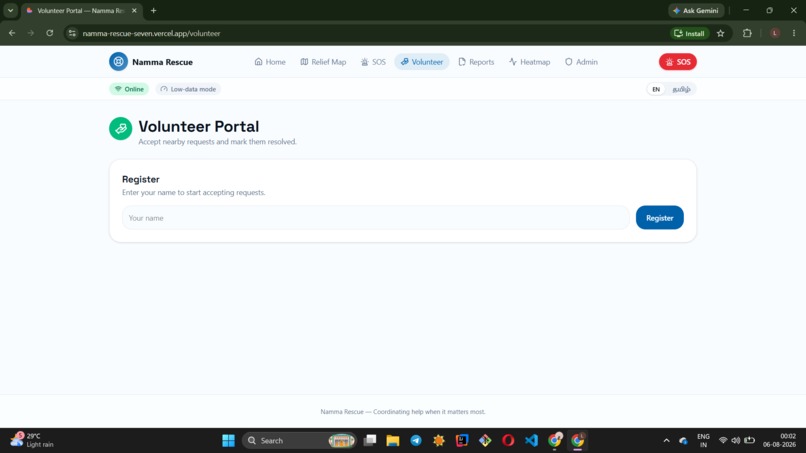The height and width of the screenshot is (453, 806).
Task: Go to the SOS nav link
Action: (373, 62)
